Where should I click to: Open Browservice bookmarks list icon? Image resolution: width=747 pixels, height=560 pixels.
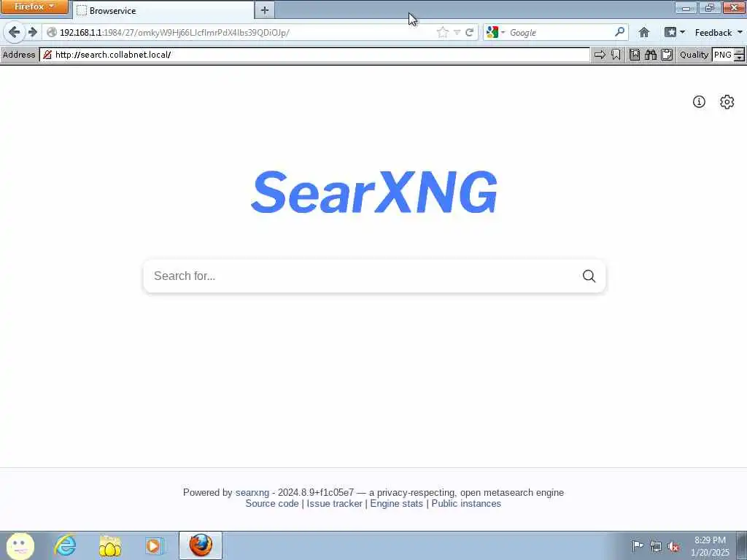pos(635,55)
